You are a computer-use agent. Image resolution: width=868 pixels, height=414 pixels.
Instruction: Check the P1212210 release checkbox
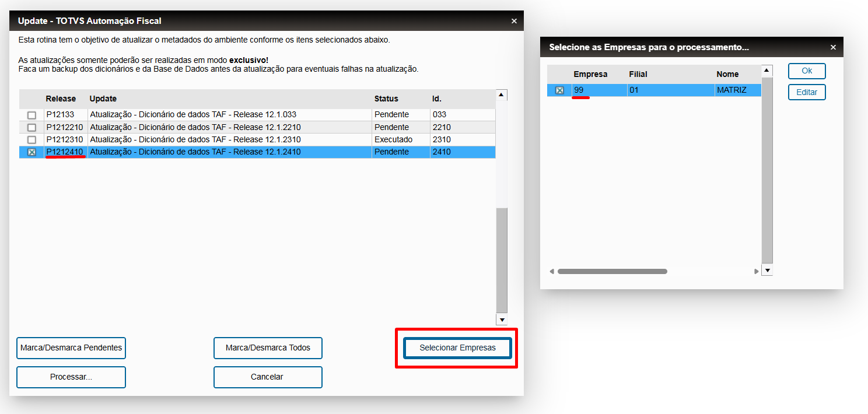tap(32, 127)
